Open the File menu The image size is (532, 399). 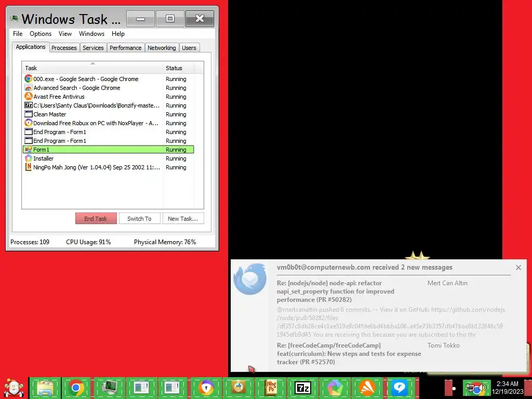click(18, 34)
